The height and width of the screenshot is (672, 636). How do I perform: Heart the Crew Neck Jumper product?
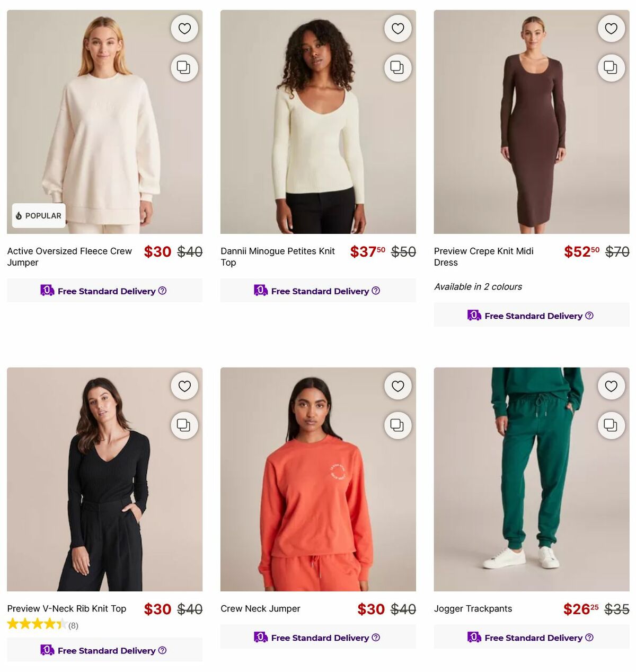click(397, 386)
